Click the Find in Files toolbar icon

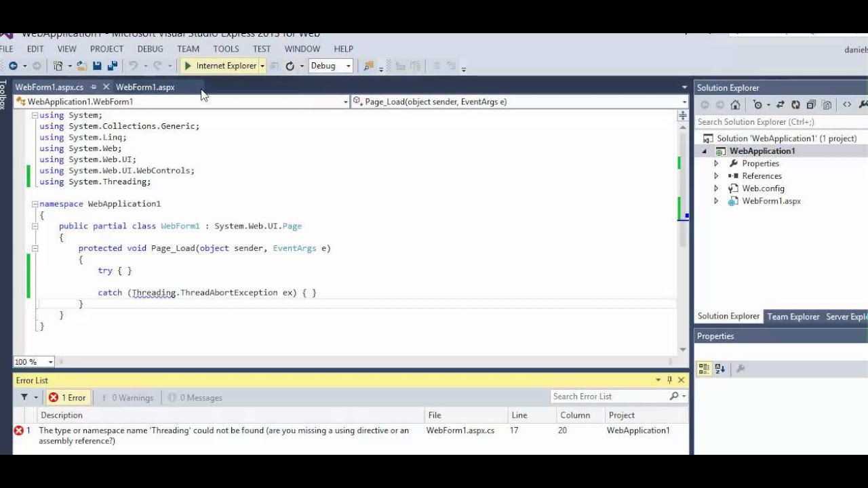(368, 66)
